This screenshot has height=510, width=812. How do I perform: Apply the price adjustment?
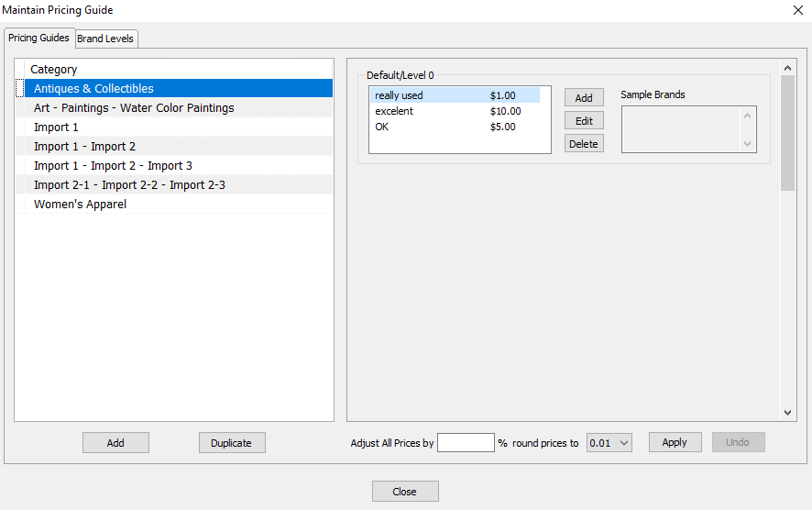coord(675,443)
